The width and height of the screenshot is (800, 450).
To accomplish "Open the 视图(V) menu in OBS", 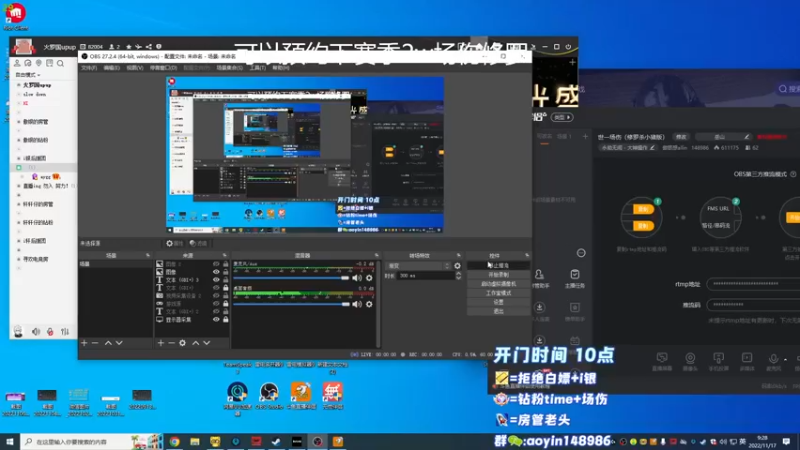I will [x=135, y=68].
